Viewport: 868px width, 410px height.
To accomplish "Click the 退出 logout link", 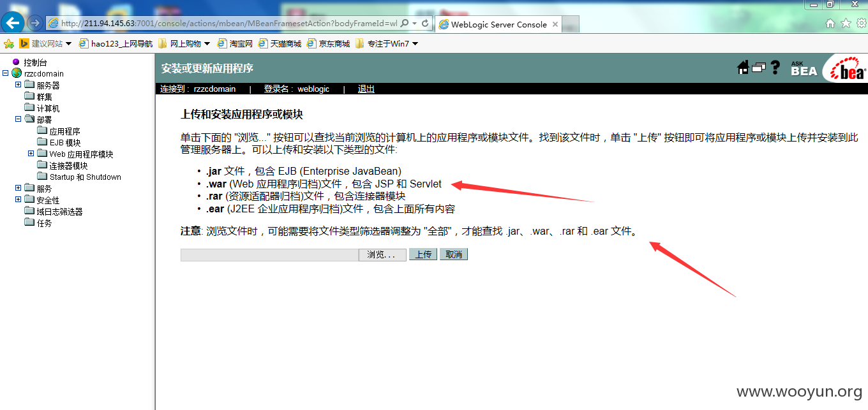I will click(366, 89).
